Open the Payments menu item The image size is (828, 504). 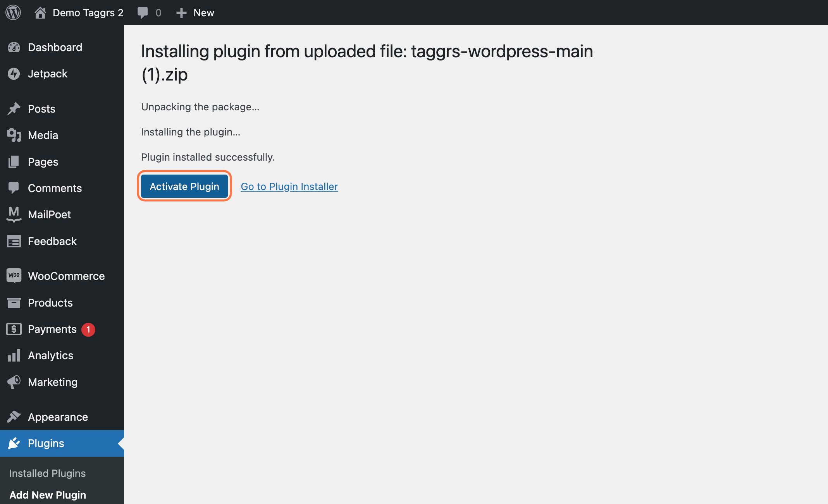[52, 329]
